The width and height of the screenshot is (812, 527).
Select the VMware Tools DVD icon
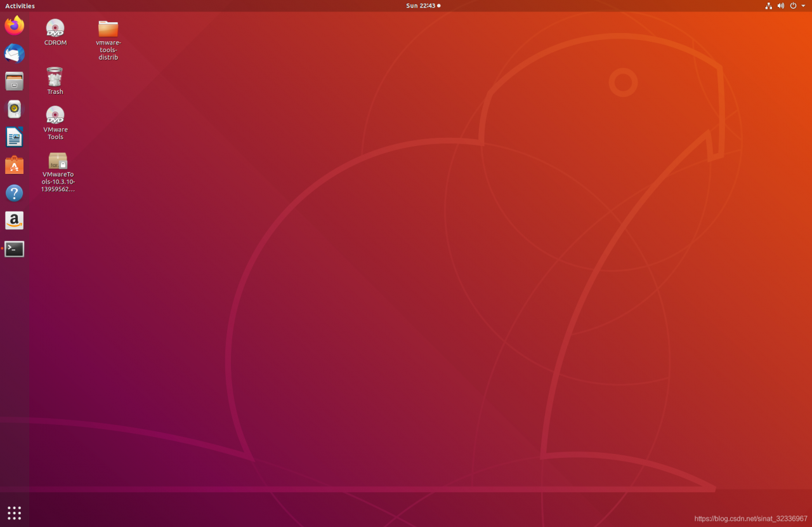click(x=55, y=123)
